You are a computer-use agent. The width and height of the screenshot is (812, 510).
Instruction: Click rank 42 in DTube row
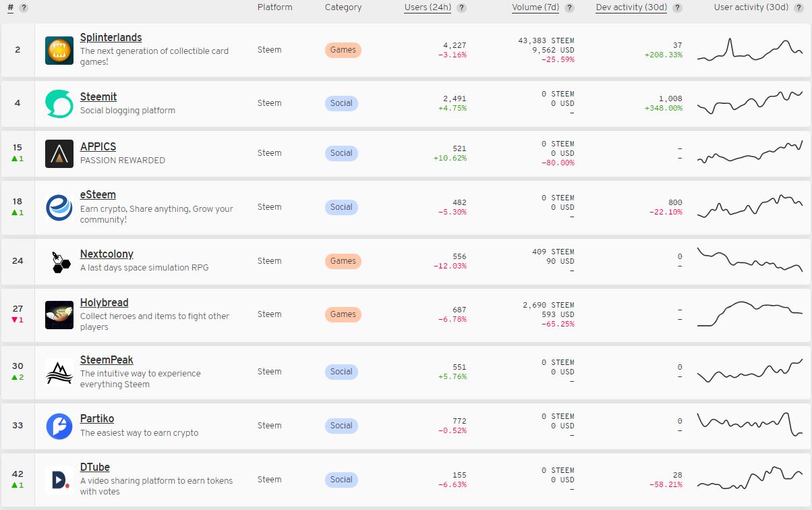point(18,474)
